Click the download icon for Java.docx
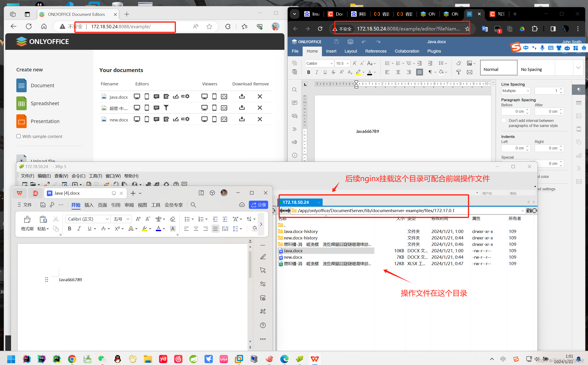588x365 pixels. (x=241, y=96)
